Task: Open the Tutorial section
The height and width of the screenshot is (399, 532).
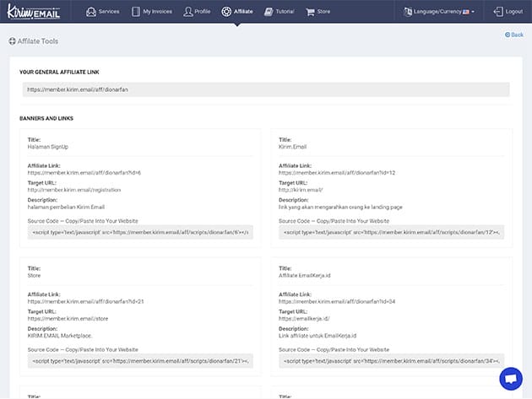Action: [280, 12]
